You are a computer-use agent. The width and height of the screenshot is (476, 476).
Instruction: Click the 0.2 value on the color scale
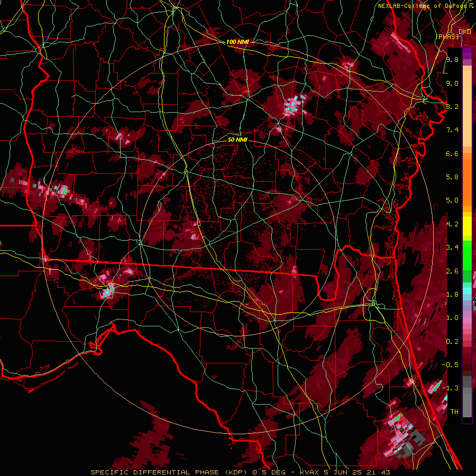[452, 342]
